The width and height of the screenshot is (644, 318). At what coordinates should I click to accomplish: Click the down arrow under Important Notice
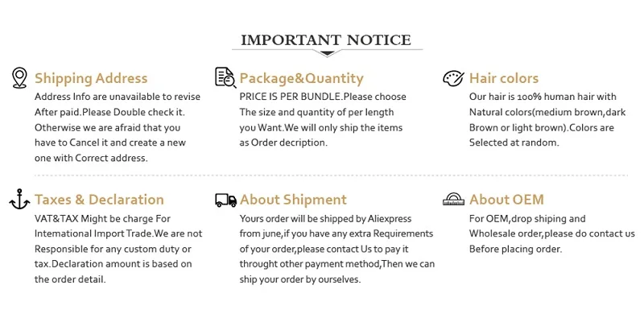[327, 53]
